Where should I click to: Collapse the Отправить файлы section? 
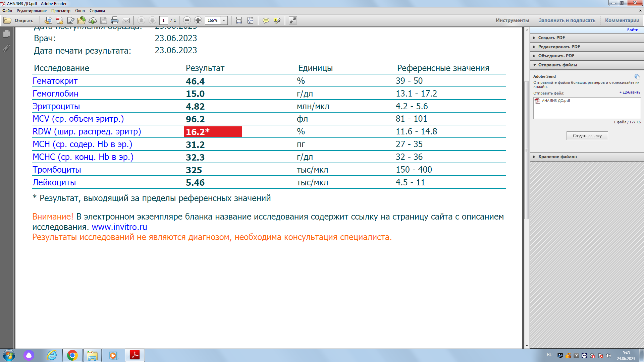tap(557, 65)
